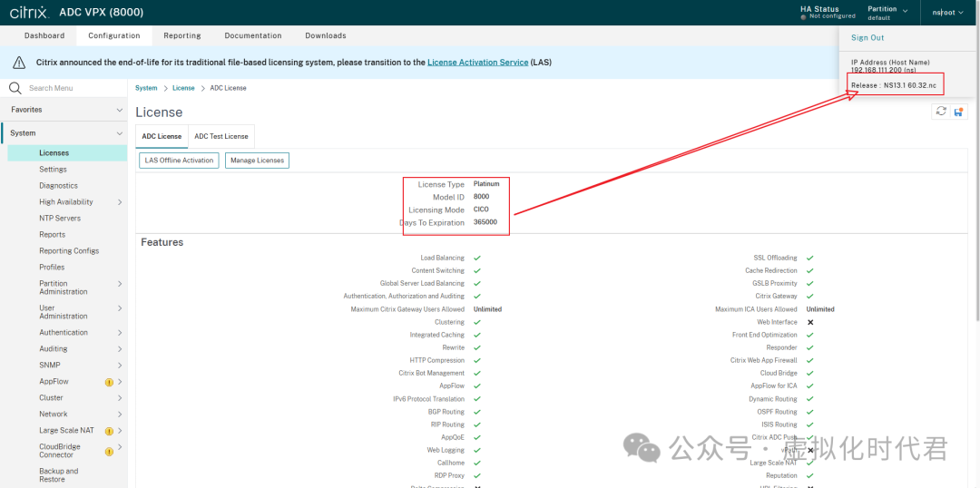Expand the Favorites section
980x488 pixels.
[120, 110]
